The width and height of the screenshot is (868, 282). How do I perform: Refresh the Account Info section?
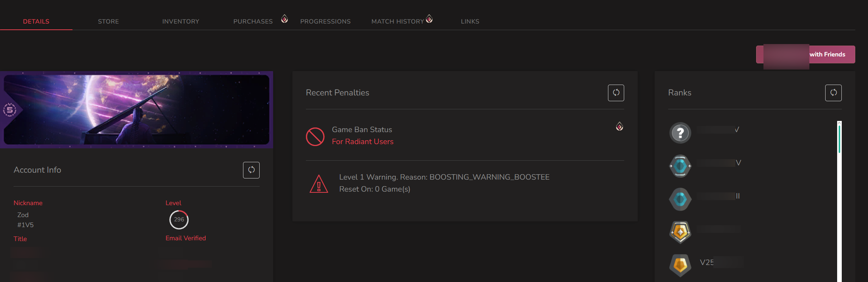point(251,170)
